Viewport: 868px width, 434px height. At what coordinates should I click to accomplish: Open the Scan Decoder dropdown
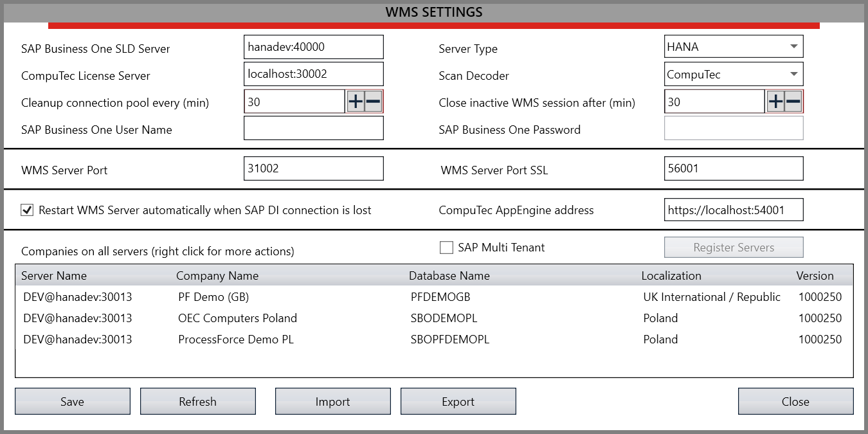794,74
